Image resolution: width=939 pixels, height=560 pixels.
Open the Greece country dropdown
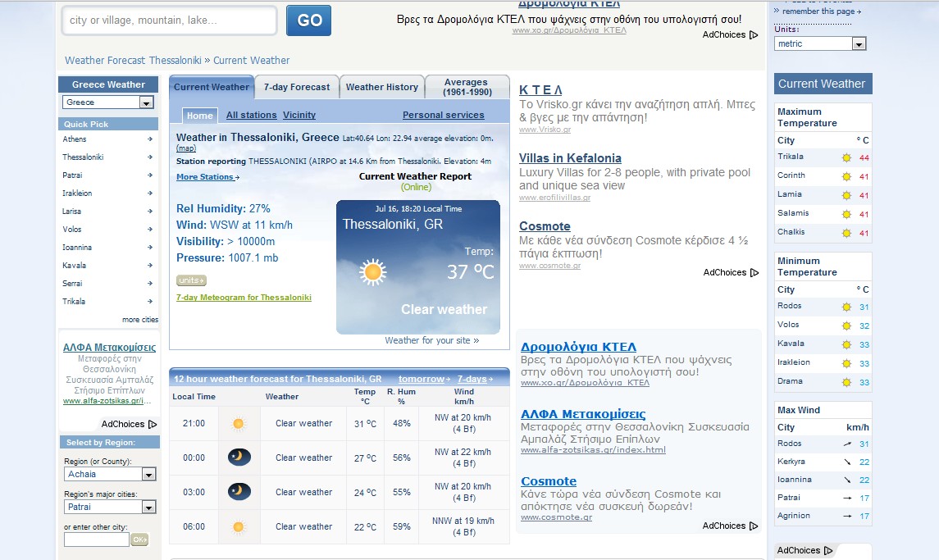point(146,102)
